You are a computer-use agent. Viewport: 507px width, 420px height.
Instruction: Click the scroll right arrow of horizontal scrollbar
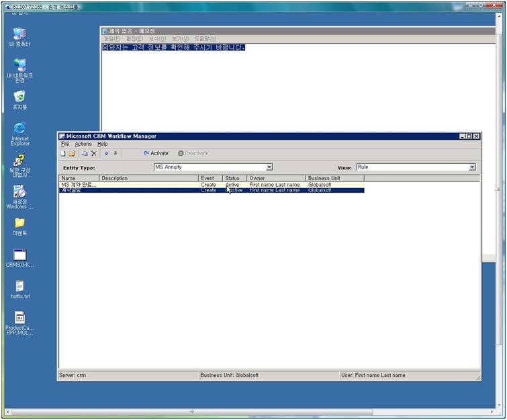tap(492, 412)
